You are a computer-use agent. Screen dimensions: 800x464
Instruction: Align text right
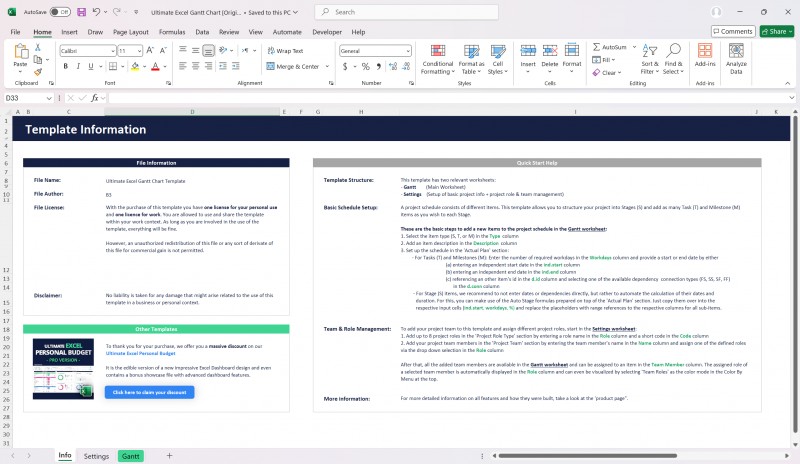coord(208,66)
